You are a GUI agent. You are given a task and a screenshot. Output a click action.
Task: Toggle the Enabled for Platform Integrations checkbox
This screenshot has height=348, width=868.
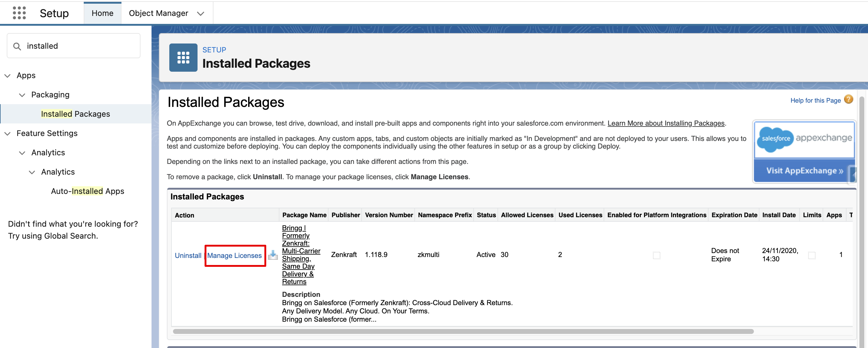[656, 255]
